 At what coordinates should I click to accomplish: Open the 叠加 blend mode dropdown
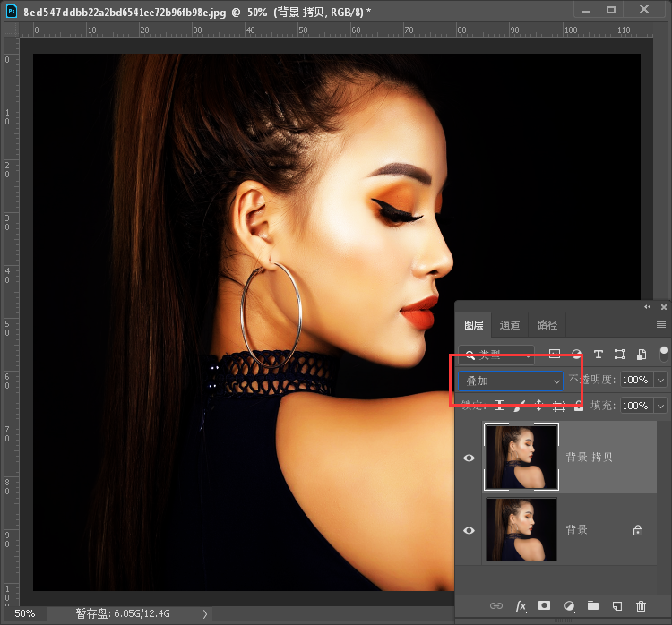[510, 381]
